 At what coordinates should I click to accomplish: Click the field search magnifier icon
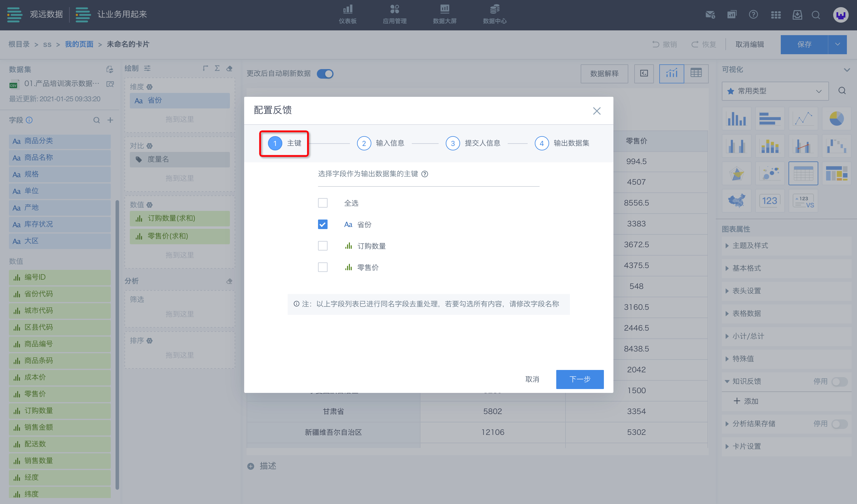pyautogui.click(x=96, y=120)
